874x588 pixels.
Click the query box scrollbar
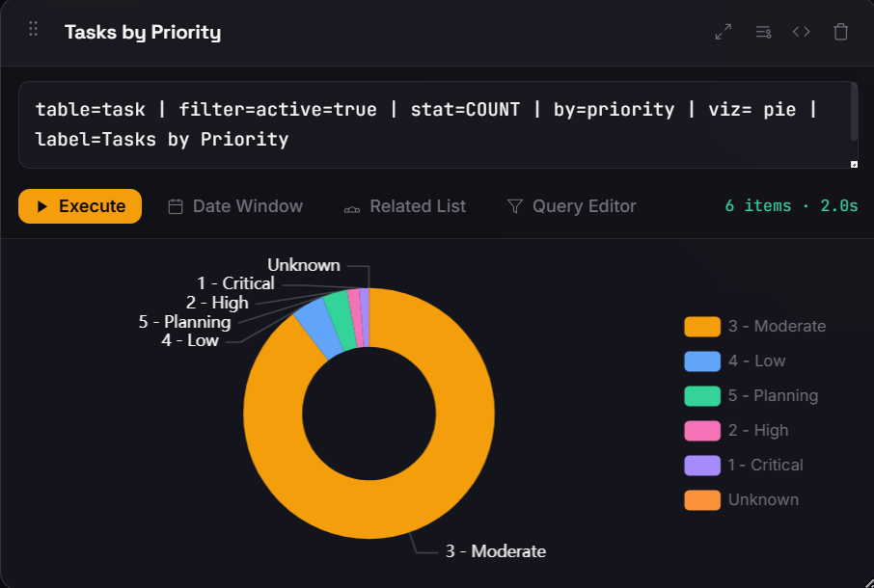[x=854, y=112]
